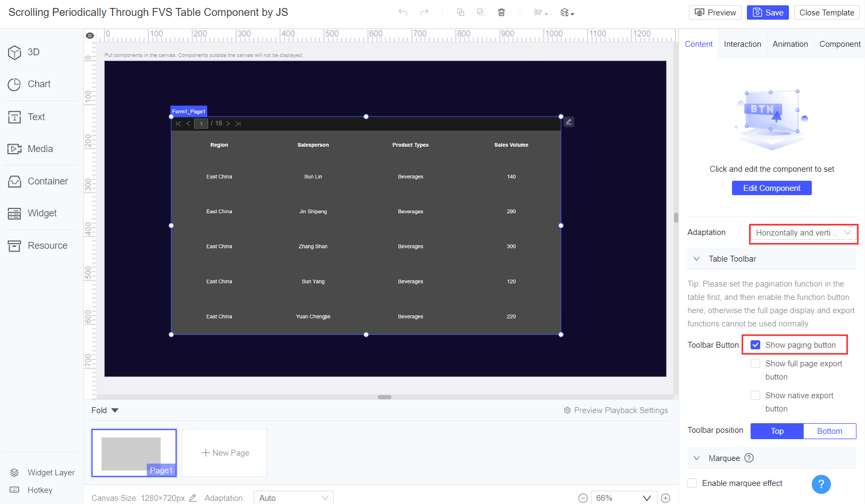The width and height of the screenshot is (865, 504).
Task: Click the trash delete icon
Action: (x=501, y=12)
